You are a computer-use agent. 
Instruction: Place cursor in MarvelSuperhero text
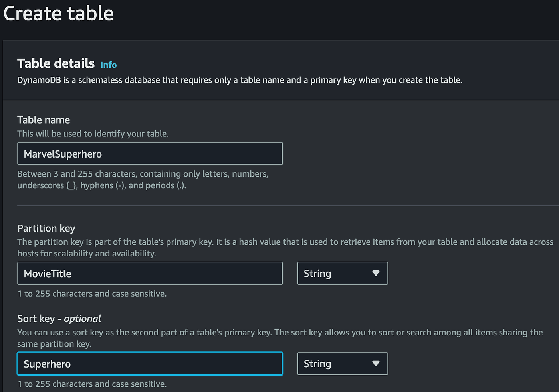coord(63,154)
